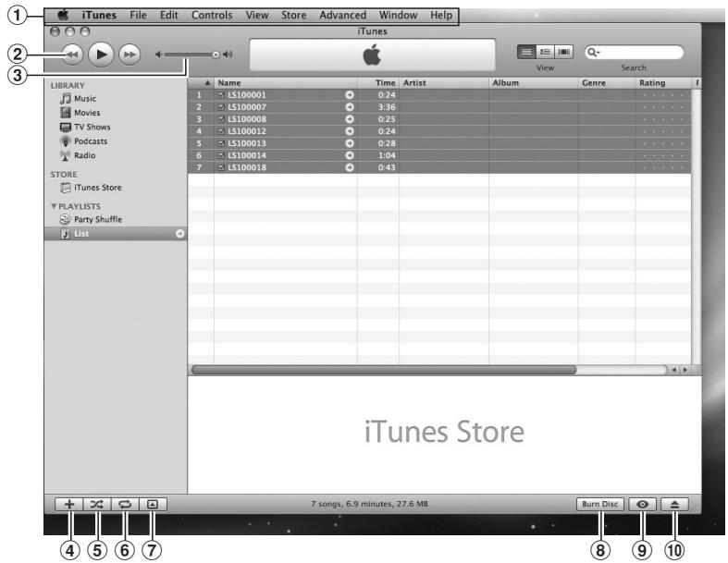The image size is (728, 563).
Task: Adjust the volume slider knob
Action: [x=216, y=55]
